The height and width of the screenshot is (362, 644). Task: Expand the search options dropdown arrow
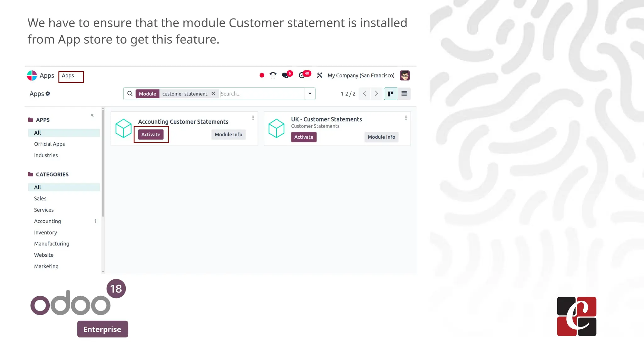(310, 94)
